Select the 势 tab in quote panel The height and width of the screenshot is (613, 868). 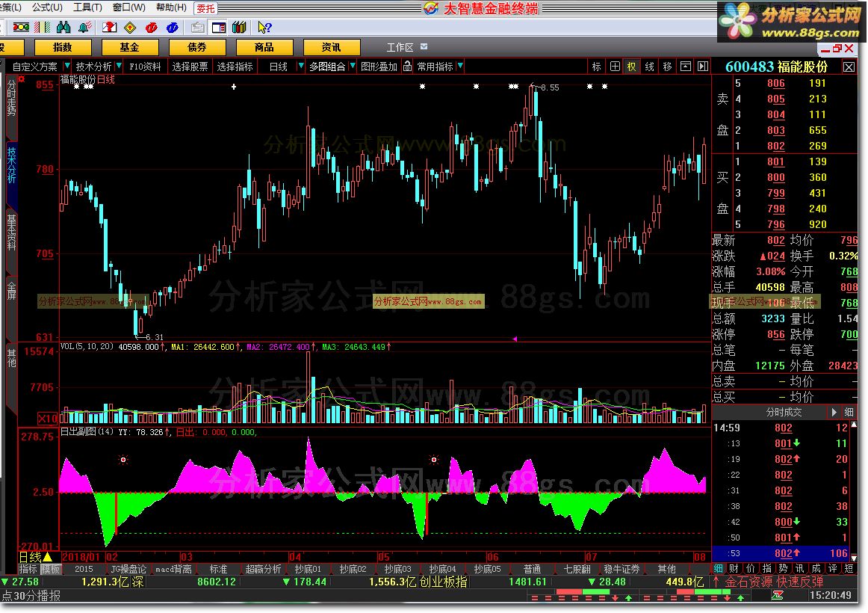point(783,568)
